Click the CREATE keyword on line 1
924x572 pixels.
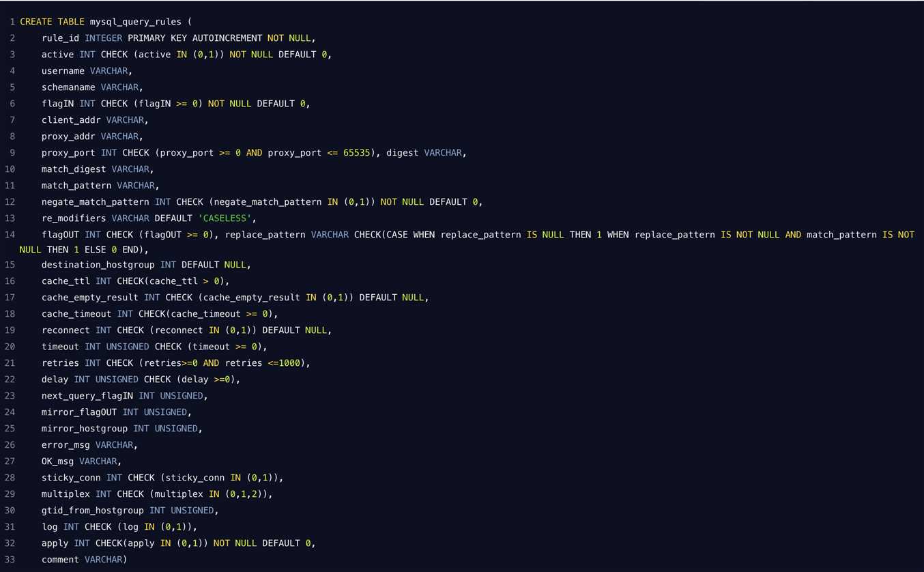click(x=36, y=22)
